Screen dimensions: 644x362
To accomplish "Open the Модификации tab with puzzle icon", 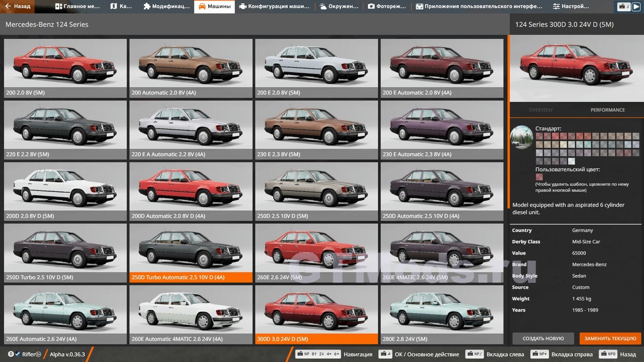I will coord(166,7).
